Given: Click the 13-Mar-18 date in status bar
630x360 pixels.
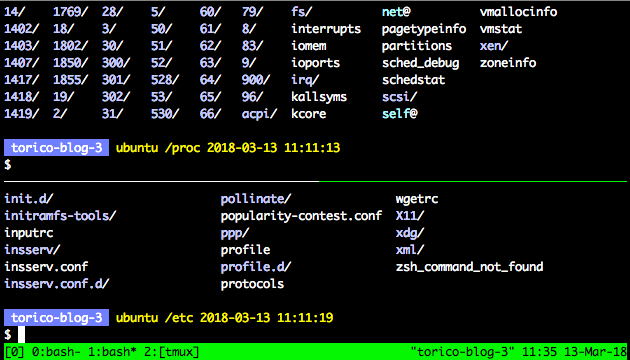Looking at the screenshot, I should 594,353.
